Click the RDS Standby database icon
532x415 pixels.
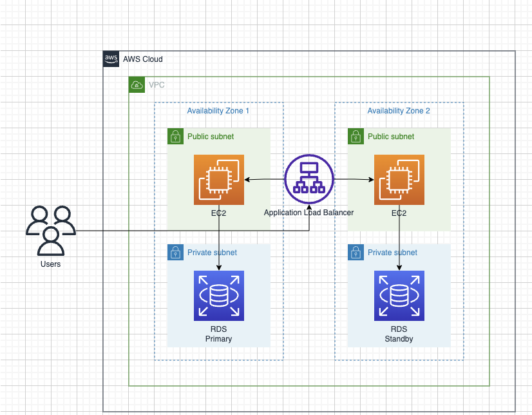(399, 296)
